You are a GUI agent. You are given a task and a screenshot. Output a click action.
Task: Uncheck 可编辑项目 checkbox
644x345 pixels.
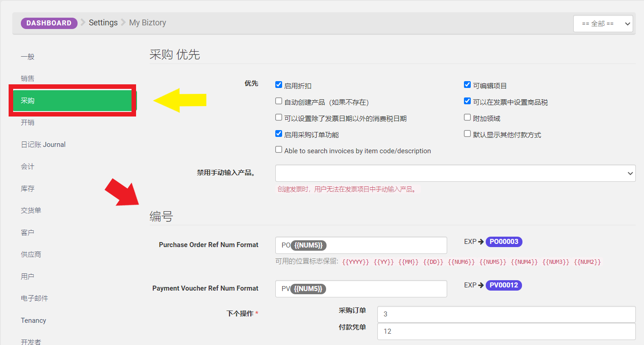468,85
